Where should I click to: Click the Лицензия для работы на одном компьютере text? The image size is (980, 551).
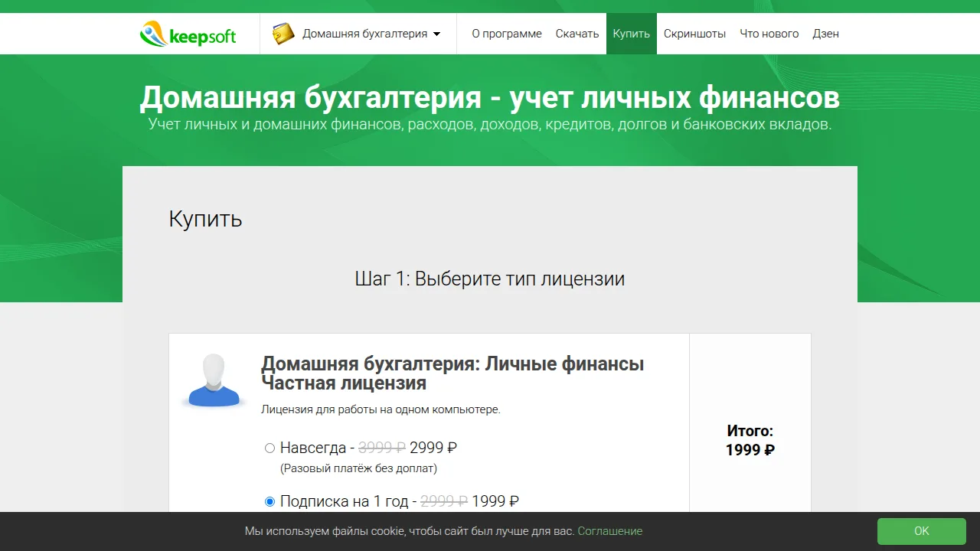(381, 409)
